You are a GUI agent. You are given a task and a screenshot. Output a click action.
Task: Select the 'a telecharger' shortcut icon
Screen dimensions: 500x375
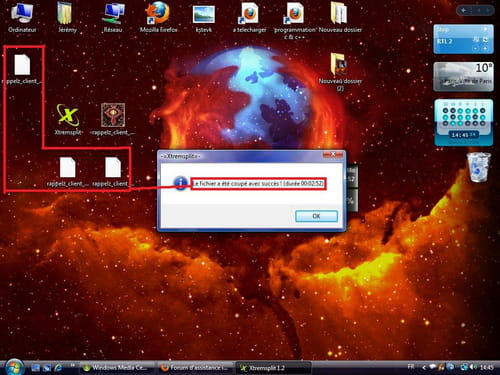point(249,17)
